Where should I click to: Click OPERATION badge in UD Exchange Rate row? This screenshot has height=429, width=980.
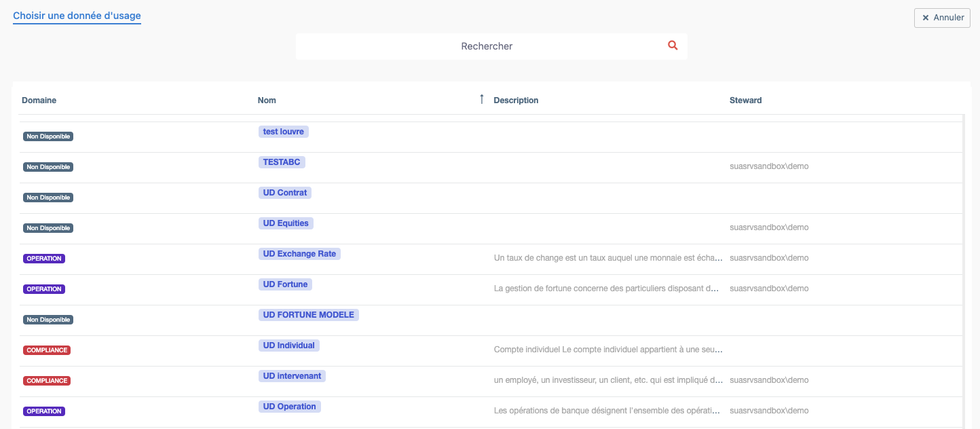[44, 259]
